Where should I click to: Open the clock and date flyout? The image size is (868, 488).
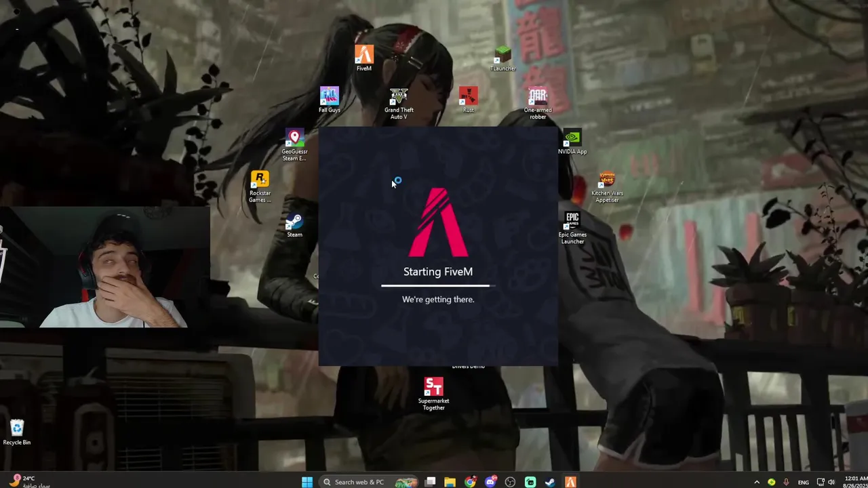[854, 482]
